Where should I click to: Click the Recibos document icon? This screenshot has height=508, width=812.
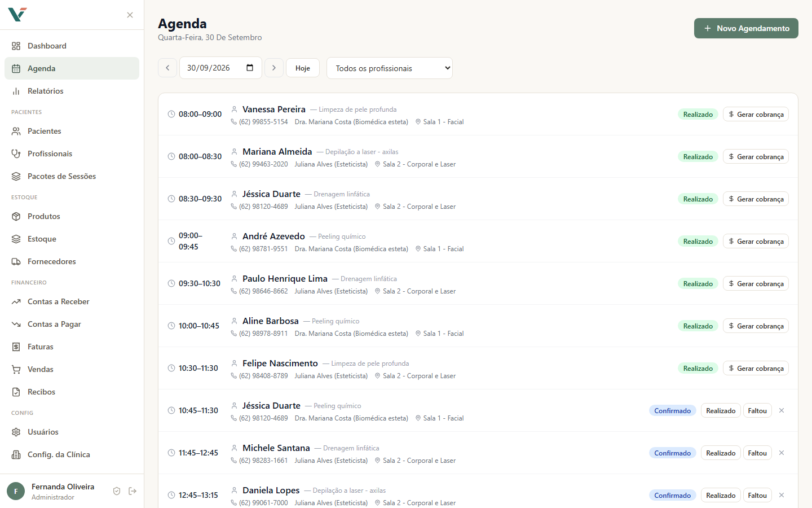point(16,392)
